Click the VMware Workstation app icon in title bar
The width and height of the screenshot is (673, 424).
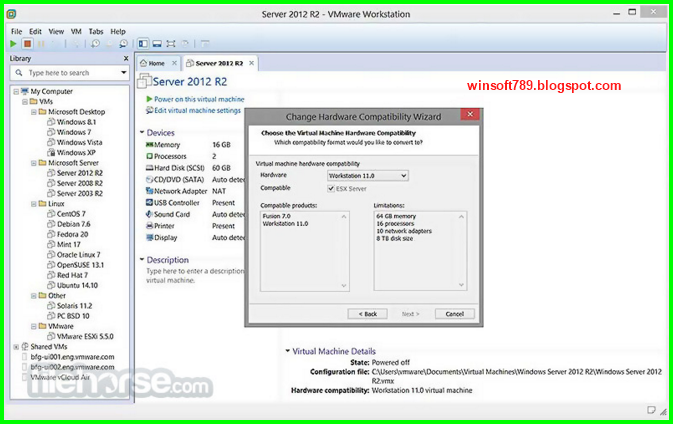(11, 14)
